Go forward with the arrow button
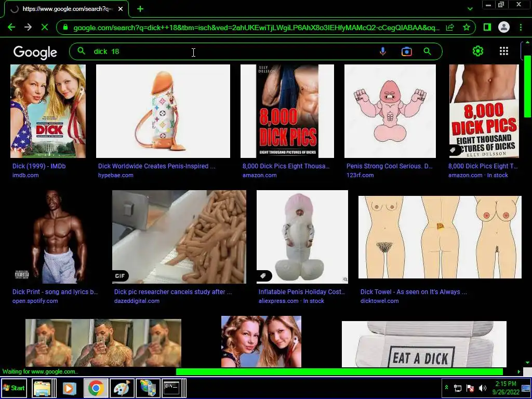Image resolution: width=532 pixels, height=399 pixels. (28, 27)
